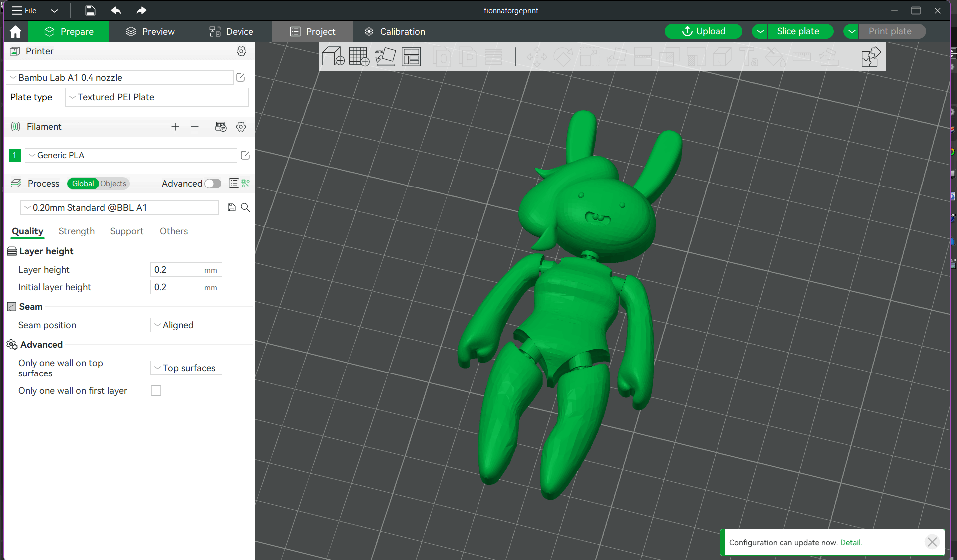Screen dimensions: 957x560
Task: Click the Undo arrow icon
Action: pos(116,10)
